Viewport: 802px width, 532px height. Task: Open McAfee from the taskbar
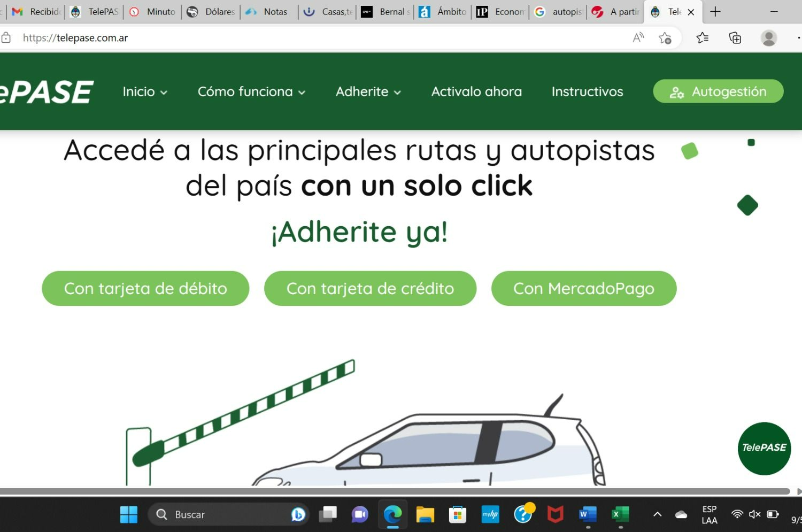[556, 514]
